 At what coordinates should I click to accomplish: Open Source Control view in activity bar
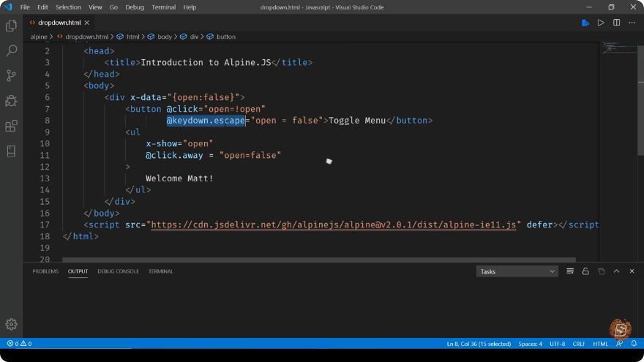(11, 75)
